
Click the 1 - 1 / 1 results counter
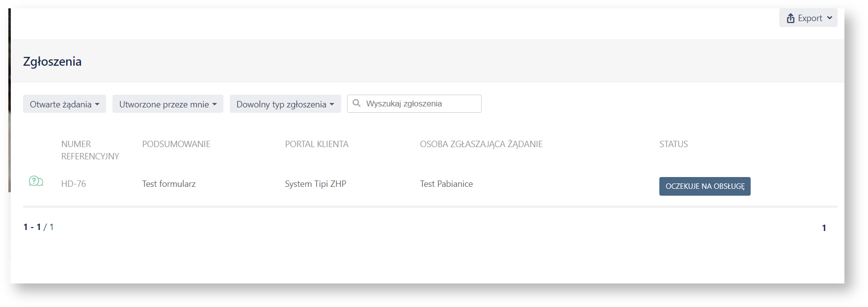(x=38, y=227)
